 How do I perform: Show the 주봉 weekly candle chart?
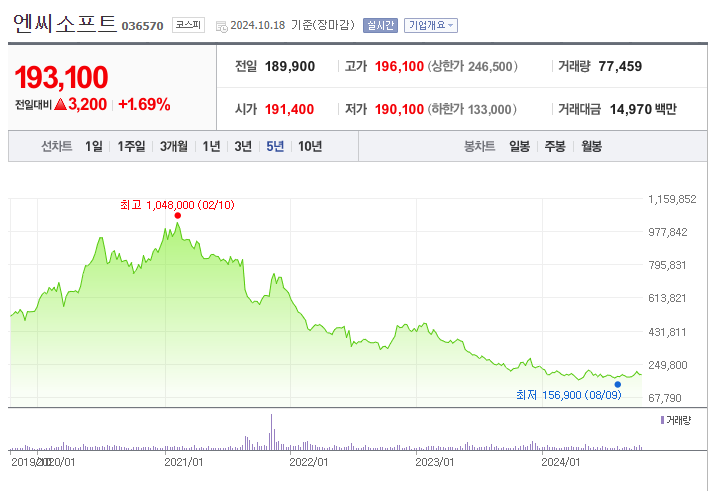[555, 146]
